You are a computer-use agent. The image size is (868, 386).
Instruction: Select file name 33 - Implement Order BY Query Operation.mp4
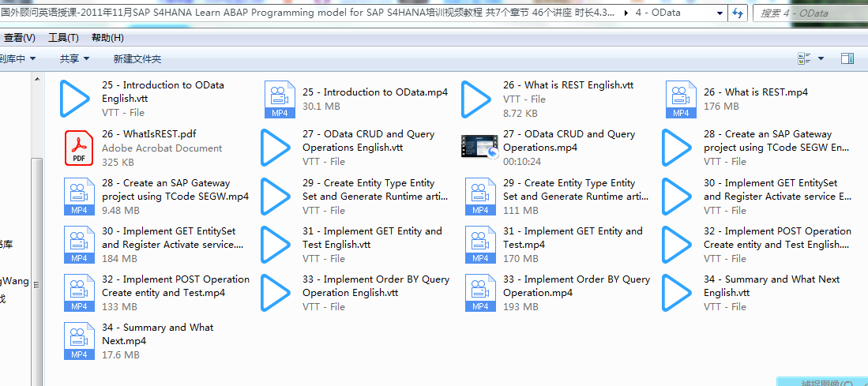coord(577,286)
